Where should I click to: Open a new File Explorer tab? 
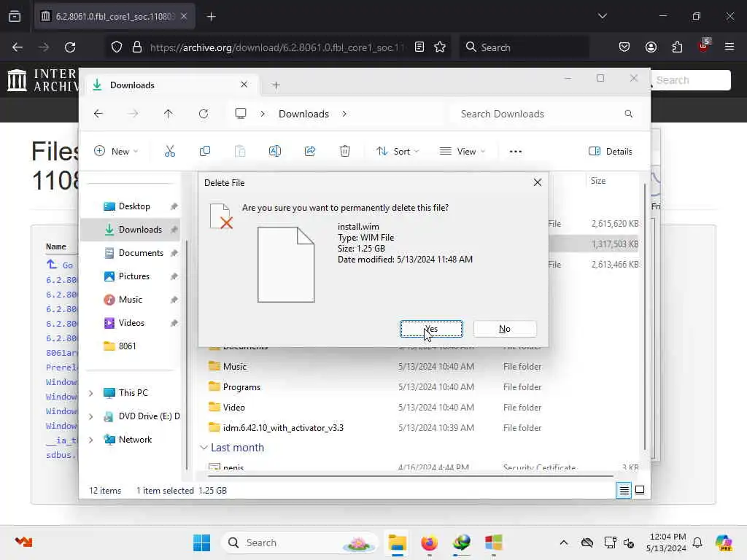(x=276, y=85)
